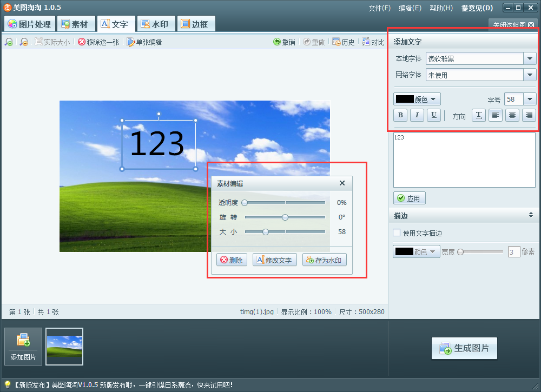Open the 编辑(E) menu
This screenshot has width=541, height=392.
click(411, 8)
